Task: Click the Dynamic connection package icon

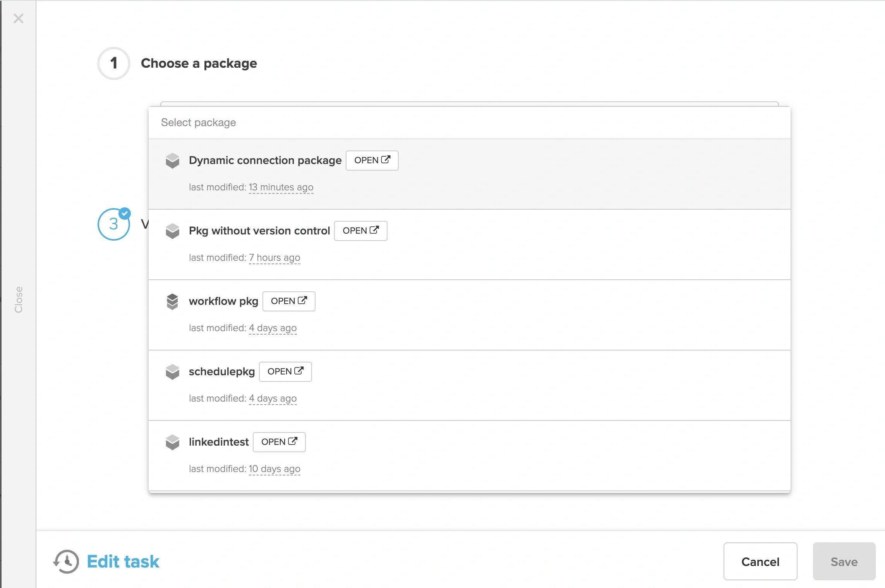Action: pos(172,161)
